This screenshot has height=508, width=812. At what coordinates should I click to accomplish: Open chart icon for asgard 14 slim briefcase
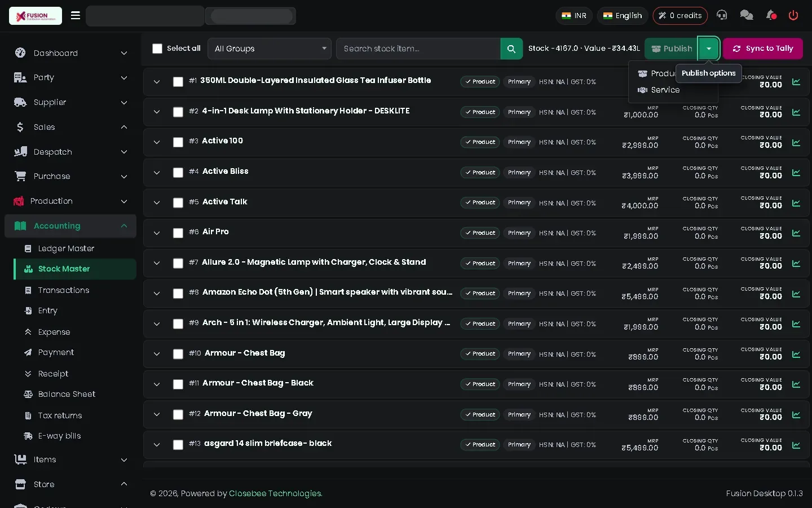click(796, 445)
